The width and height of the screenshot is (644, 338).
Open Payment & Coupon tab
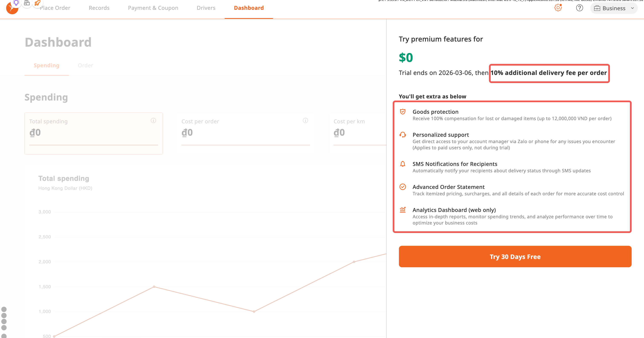coord(153,8)
